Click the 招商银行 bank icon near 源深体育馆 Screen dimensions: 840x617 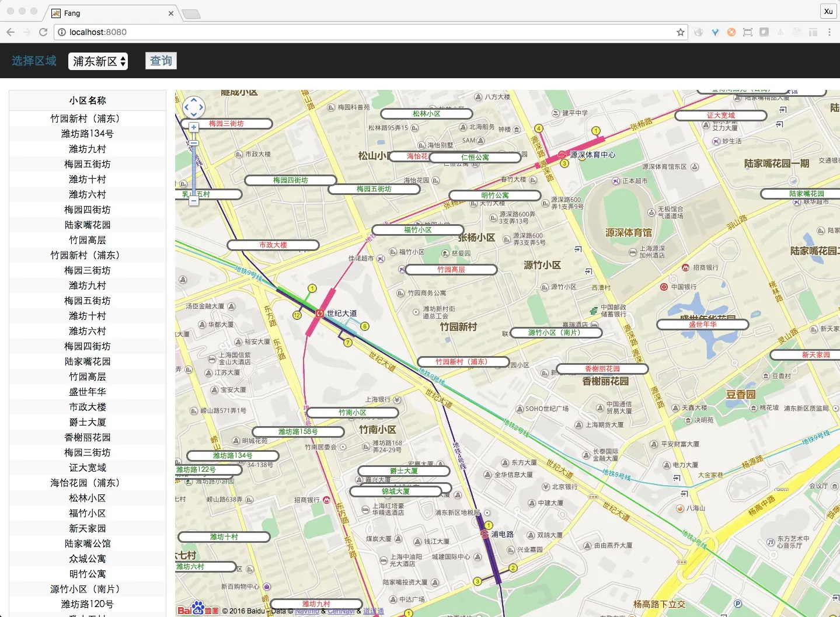686,267
